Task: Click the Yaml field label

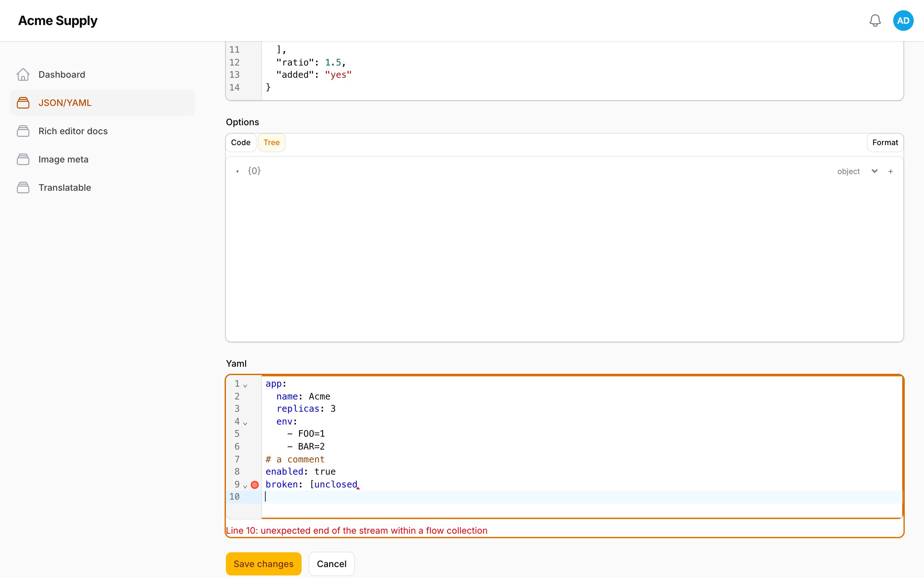Action: pos(236,363)
